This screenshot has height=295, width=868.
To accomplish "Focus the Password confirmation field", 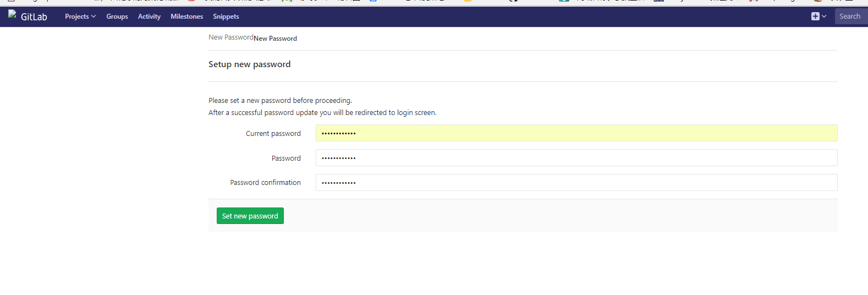I will tap(576, 183).
